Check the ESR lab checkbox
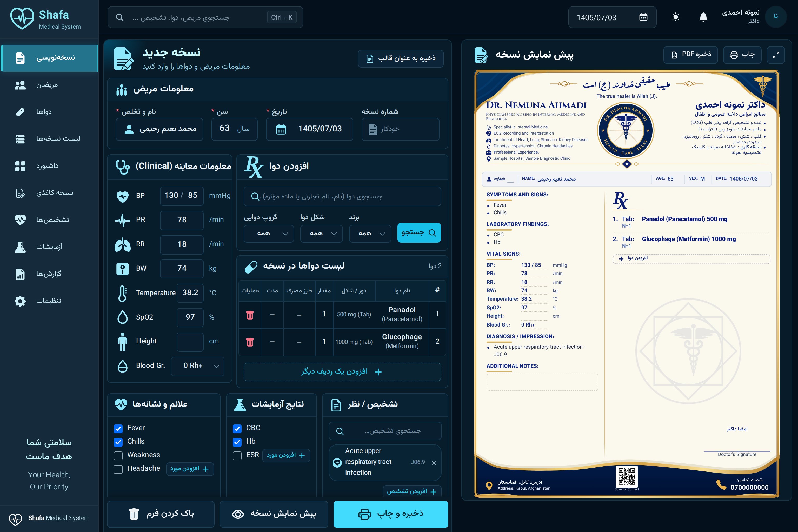The image size is (798, 532). click(237, 456)
